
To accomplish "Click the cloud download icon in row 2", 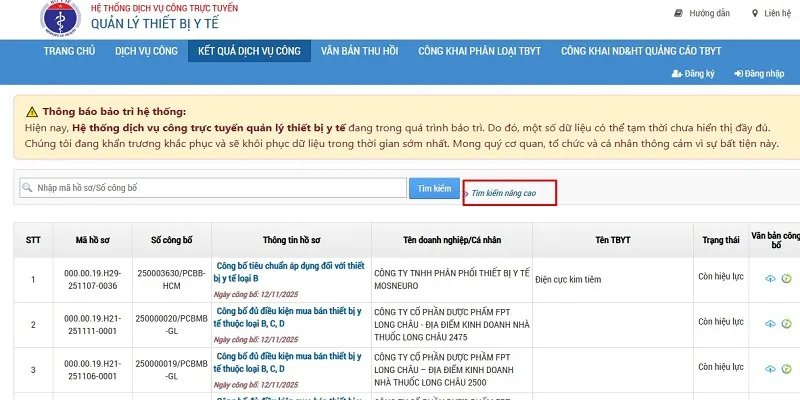I will 770,323.
